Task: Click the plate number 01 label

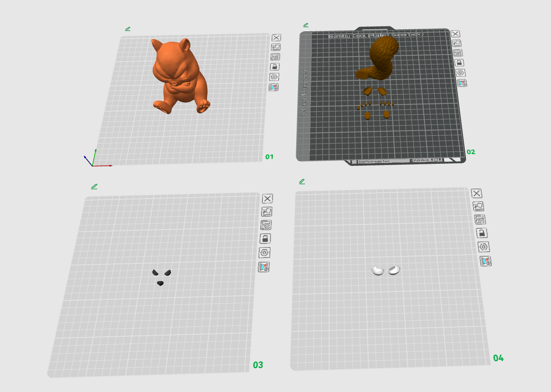Action: tap(269, 157)
